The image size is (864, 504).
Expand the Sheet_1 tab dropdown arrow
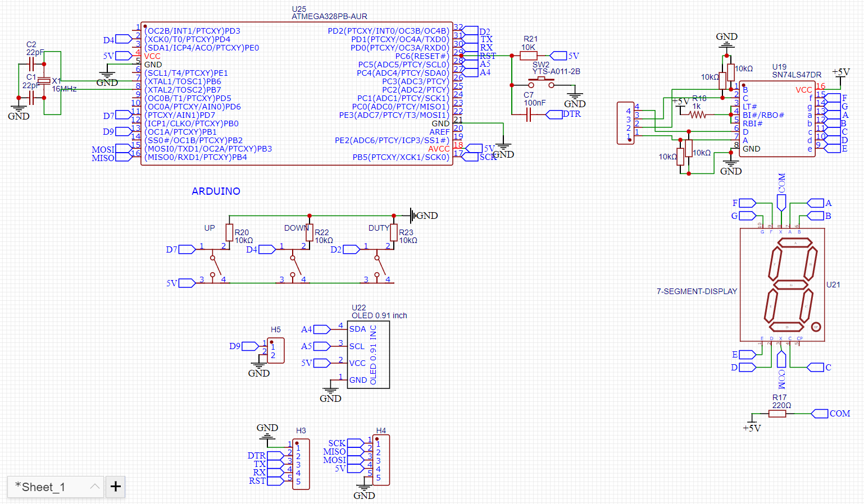tap(94, 487)
